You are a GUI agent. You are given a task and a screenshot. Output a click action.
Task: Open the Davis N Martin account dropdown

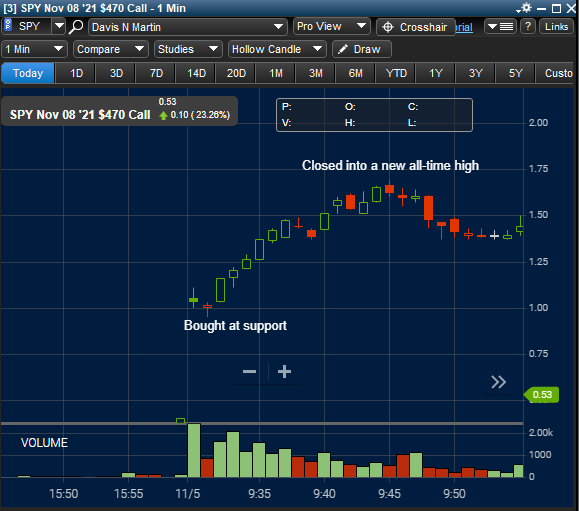click(x=188, y=27)
